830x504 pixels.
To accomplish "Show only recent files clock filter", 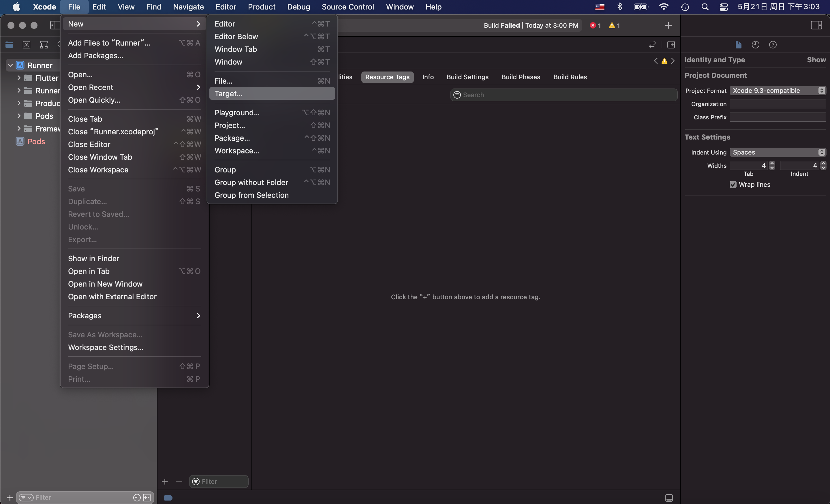I will [x=137, y=497].
